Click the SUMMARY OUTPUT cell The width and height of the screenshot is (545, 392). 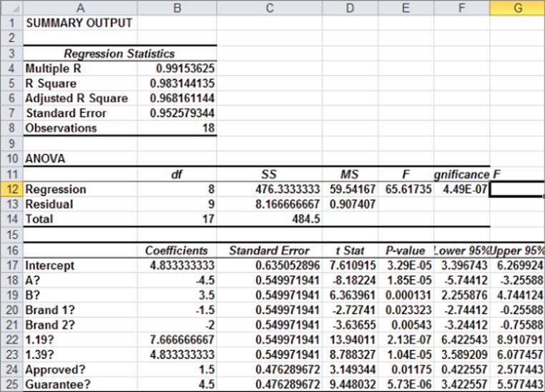79,23
